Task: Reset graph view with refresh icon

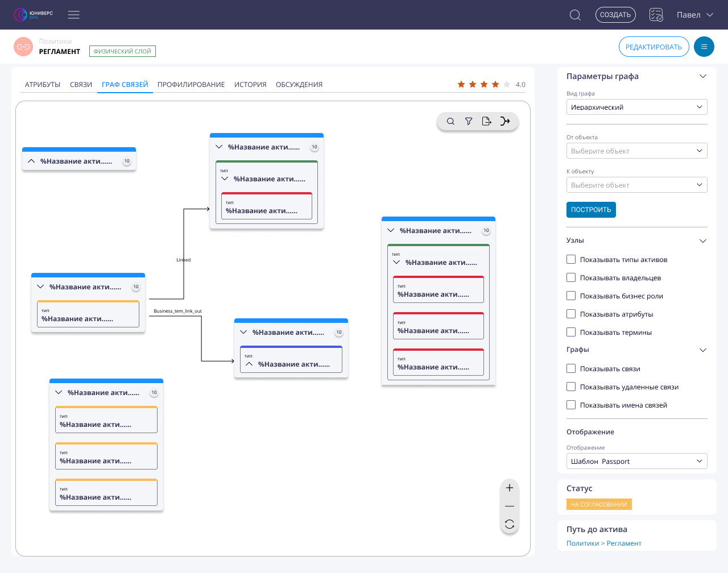Action: point(510,524)
